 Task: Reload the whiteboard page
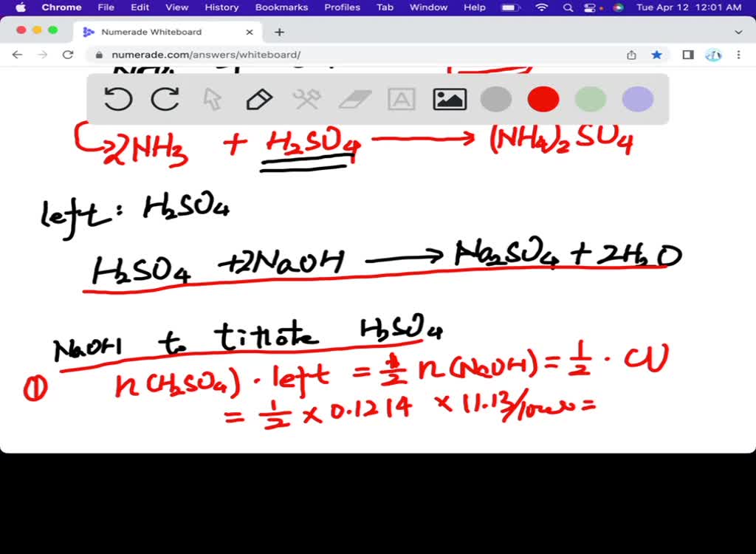click(x=67, y=54)
